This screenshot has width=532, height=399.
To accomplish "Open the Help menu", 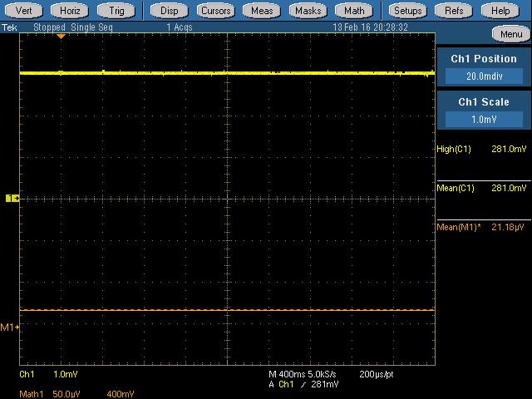I will click(500, 11).
